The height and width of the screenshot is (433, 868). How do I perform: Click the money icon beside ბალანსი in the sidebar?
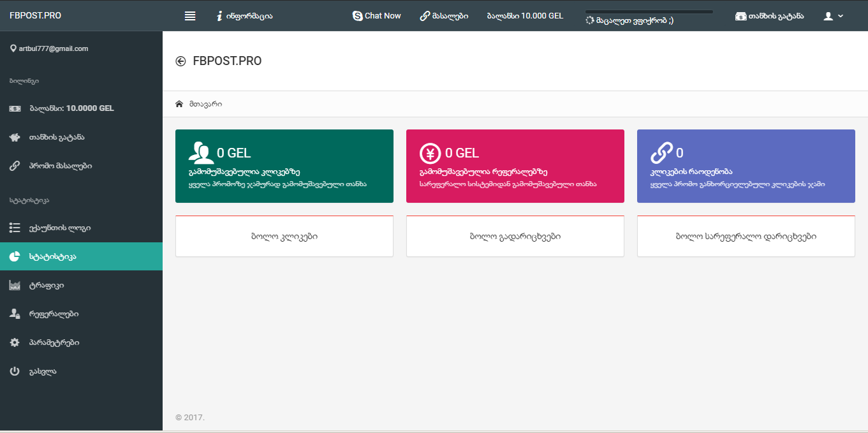(x=15, y=108)
